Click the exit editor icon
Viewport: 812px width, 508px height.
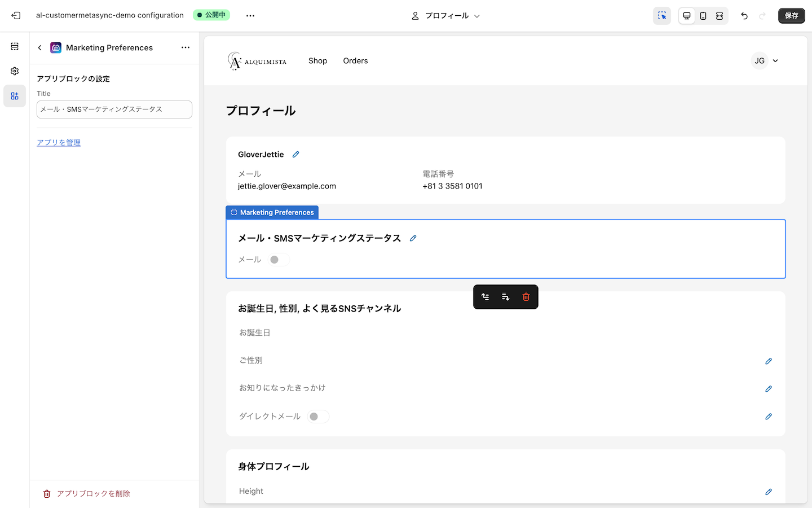coord(16,16)
